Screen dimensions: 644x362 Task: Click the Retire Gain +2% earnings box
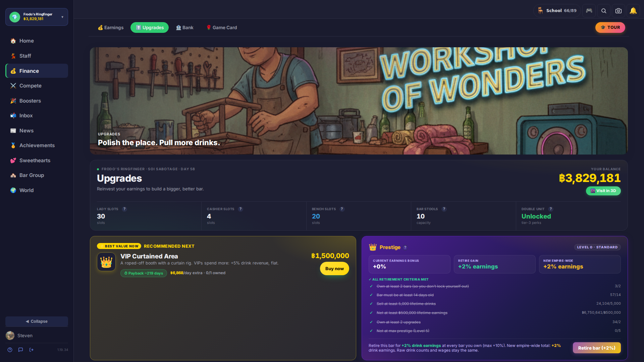point(494,264)
